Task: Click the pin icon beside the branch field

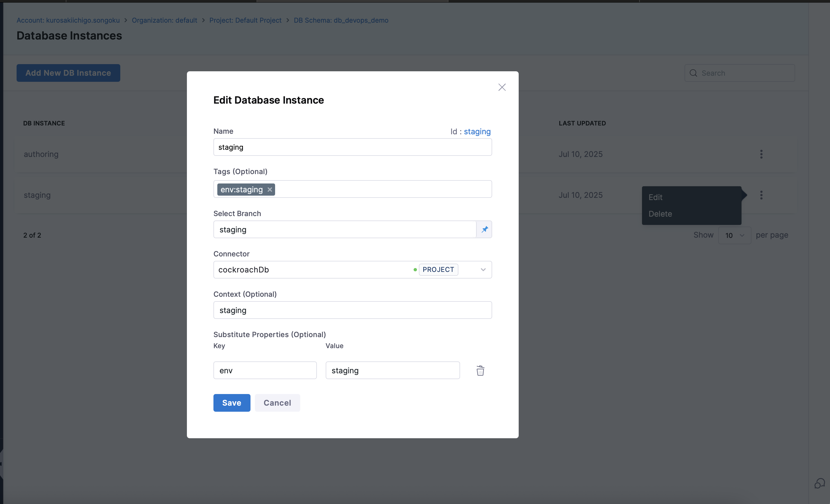Action: point(484,229)
